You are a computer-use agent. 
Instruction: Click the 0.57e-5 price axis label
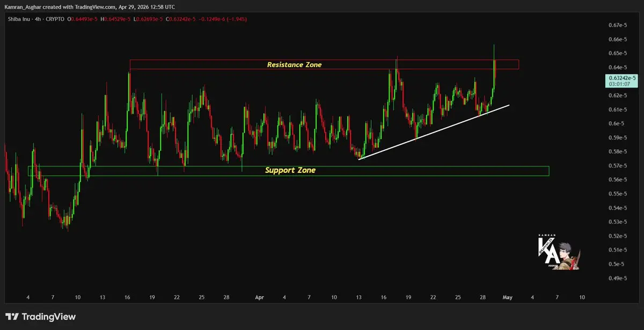[x=619, y=166]
